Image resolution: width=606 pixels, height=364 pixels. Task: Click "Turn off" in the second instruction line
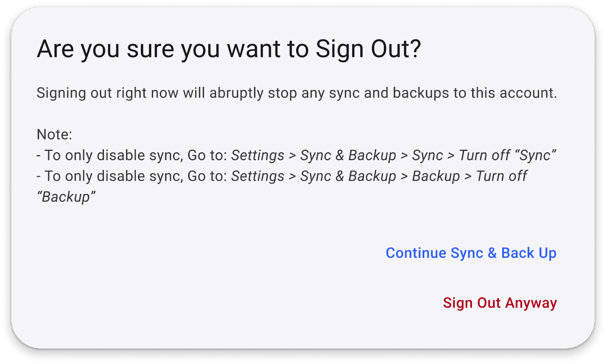click(x=501, y=176)
